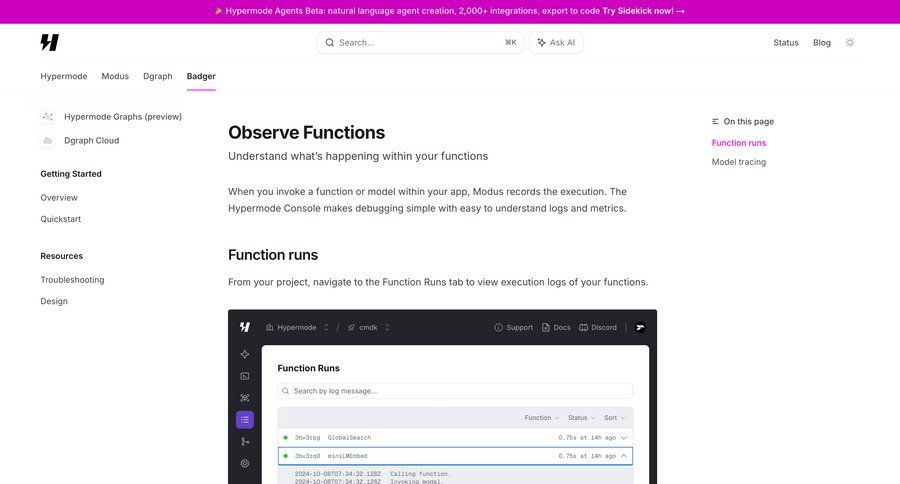Toggle the light/dark theme sun icon

850,42
